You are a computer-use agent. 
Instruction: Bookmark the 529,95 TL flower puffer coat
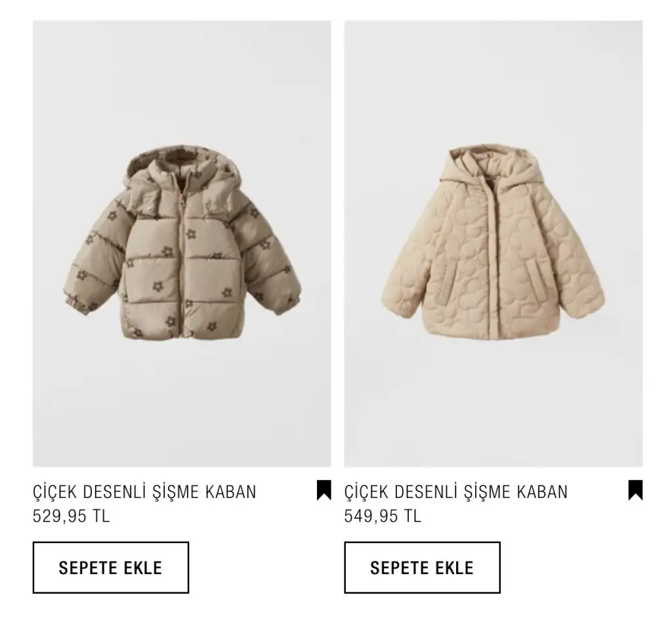point(324,491)
